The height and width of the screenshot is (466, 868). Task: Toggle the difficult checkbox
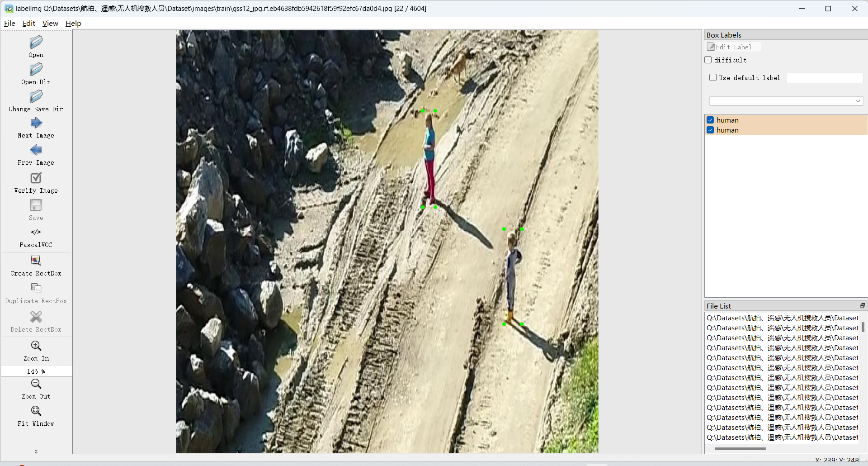[x=708, y=60]
